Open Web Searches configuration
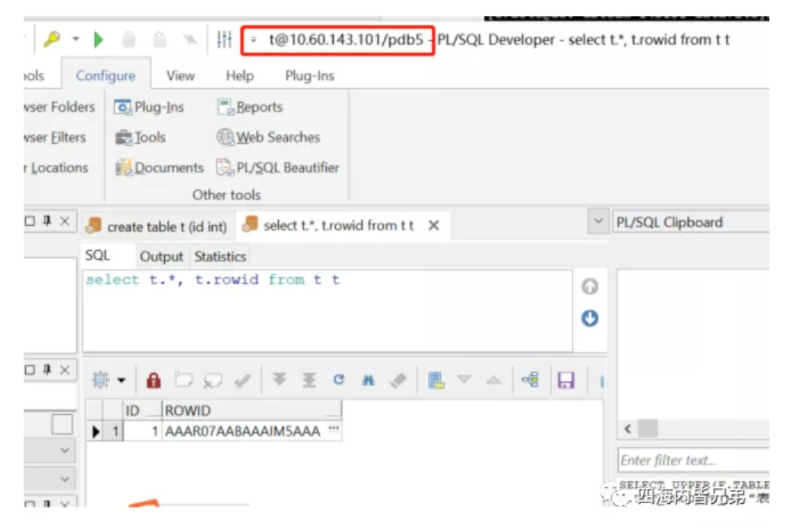789x532 pixels. [268, 138]
